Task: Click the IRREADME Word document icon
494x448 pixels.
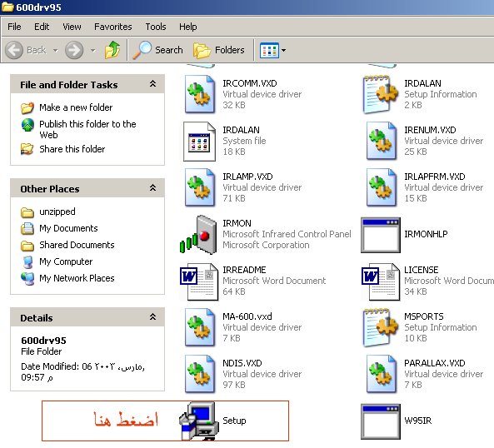Action: pos(199,281)
